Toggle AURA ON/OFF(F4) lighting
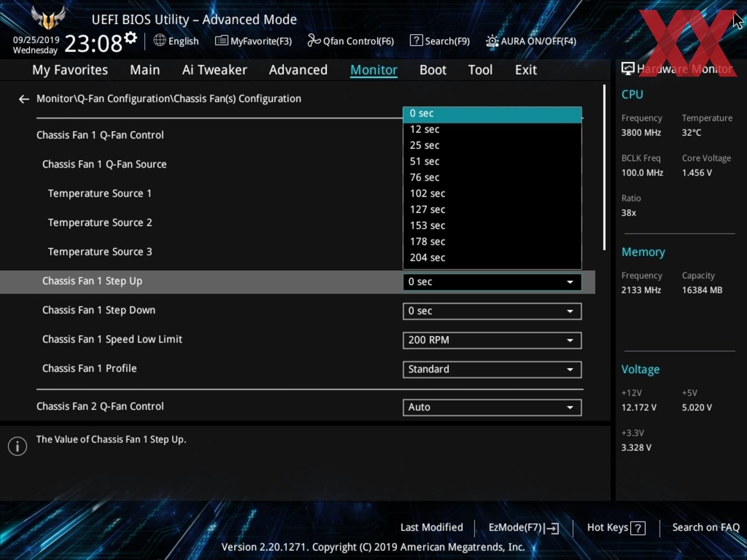 pyautogui.click(x=531, y=41)
